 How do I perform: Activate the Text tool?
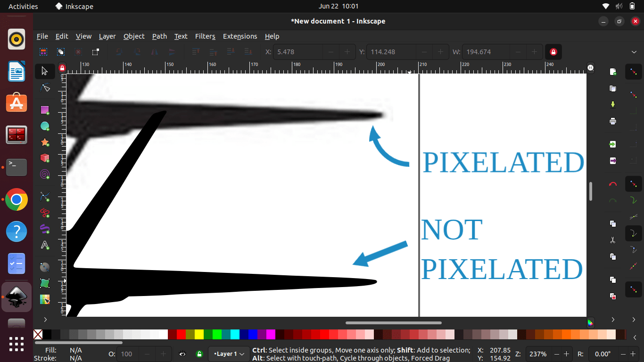45,245
